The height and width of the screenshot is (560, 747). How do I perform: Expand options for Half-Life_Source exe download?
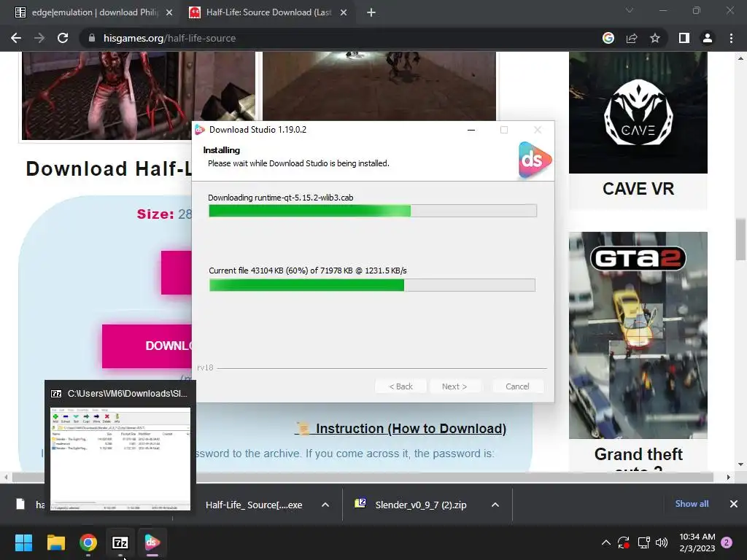(x=325, y=505)
